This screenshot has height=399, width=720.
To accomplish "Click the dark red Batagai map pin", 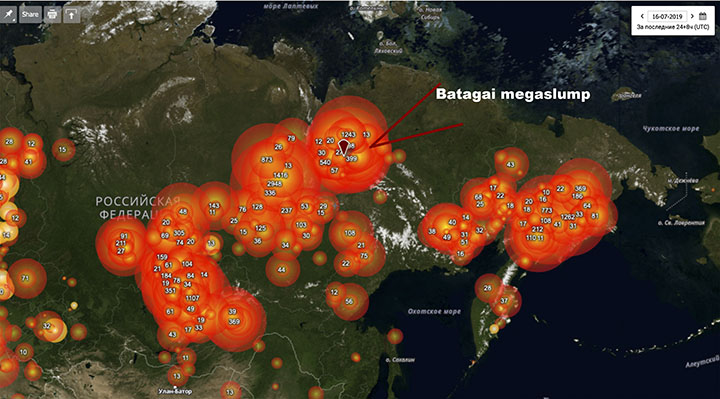I will [343, 148].
